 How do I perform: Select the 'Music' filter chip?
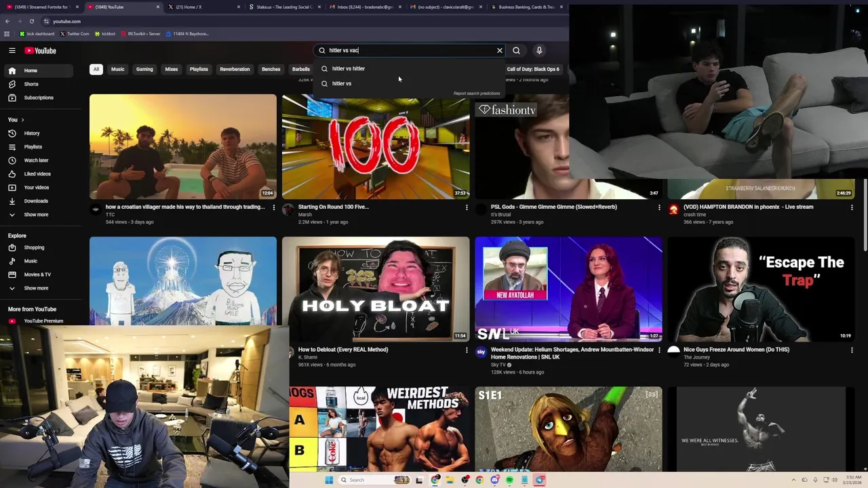click(118, 69)
